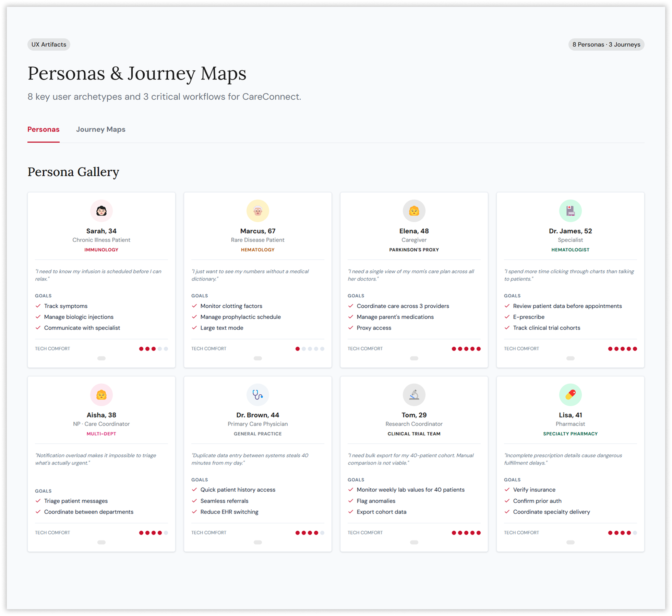Expand Sarah's card via bottom pill handle
This screenshot has width=672, height=616.
[101, 358]
